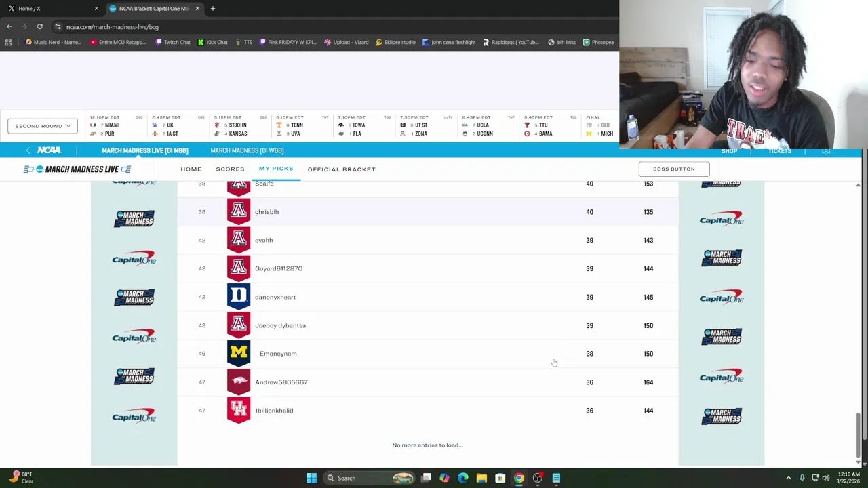This screenshot has height=488, width=868.
Task: Click the Scaife entry name
Action: point(264,184)
